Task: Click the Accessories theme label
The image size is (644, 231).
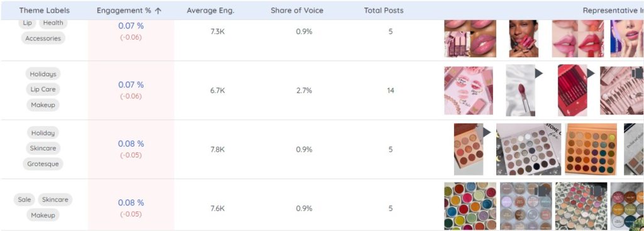Action: click(x=43, y=38)
